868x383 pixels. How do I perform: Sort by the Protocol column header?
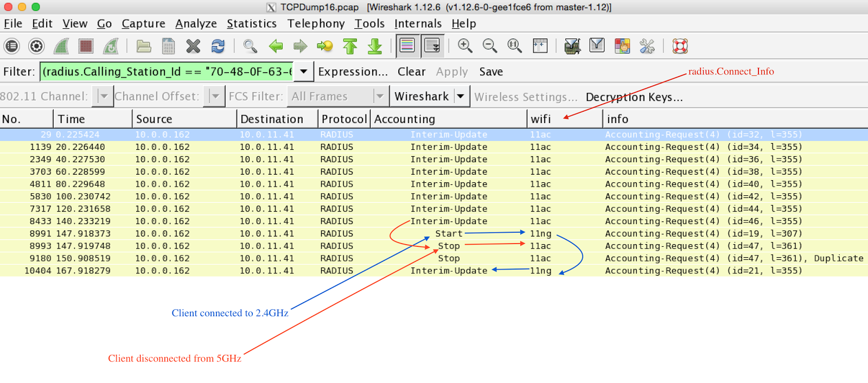pyautogui.click(x=344, y=119)
